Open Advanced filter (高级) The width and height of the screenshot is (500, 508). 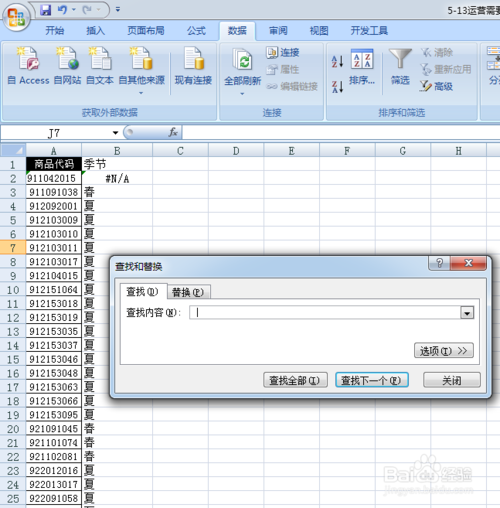point(437,86)
